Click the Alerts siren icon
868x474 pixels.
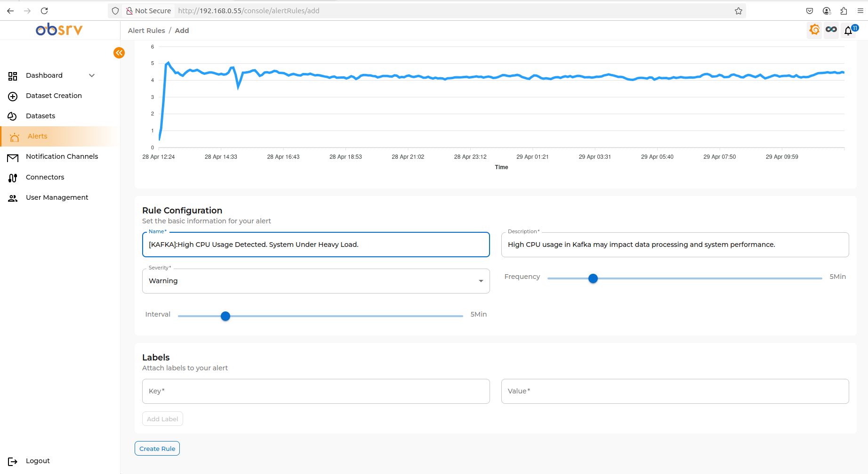point(15,137)
